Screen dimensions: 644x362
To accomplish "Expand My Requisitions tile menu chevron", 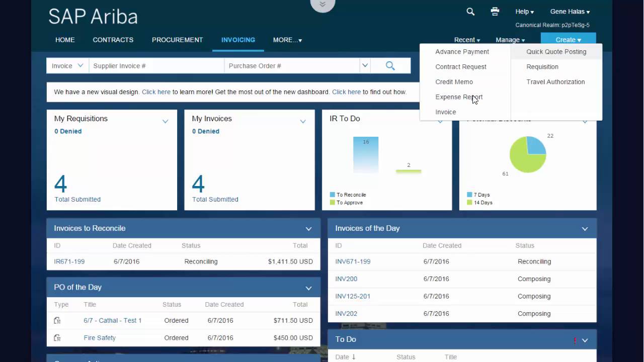I will click(x=165, y=121).
